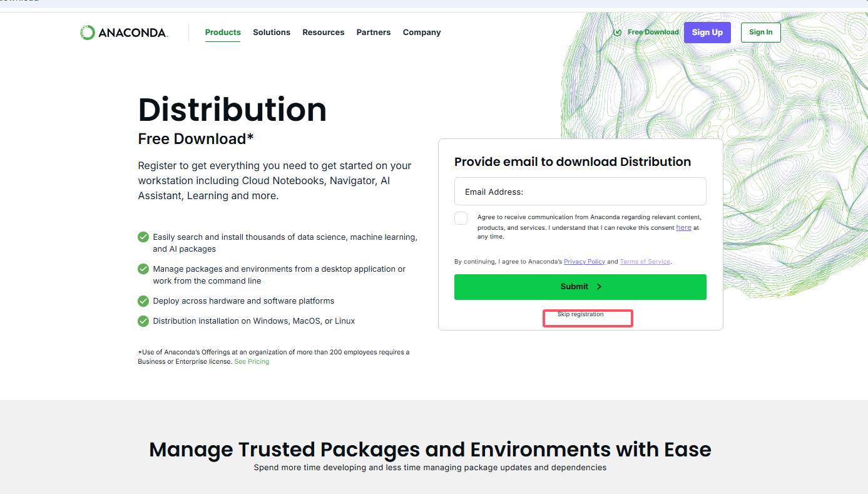Click the Free Download link
Image resolution: width=868 pixels, height=494 pixels.
(653, 33)
